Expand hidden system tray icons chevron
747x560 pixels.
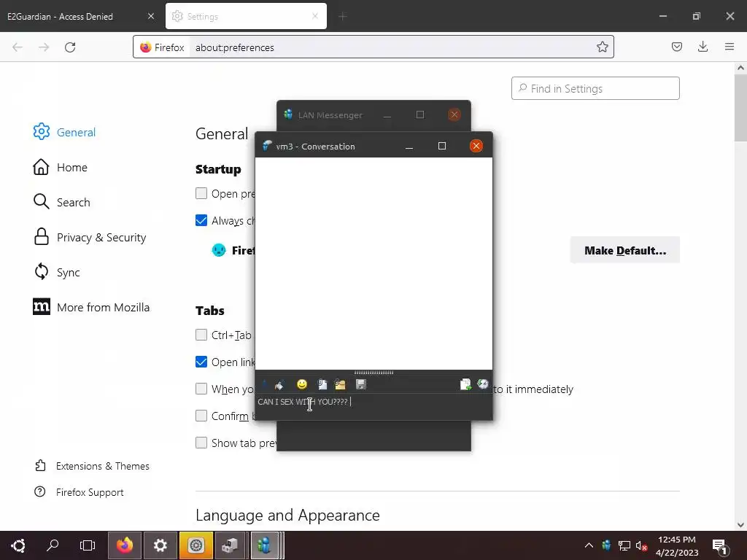(x=589, y=545)
